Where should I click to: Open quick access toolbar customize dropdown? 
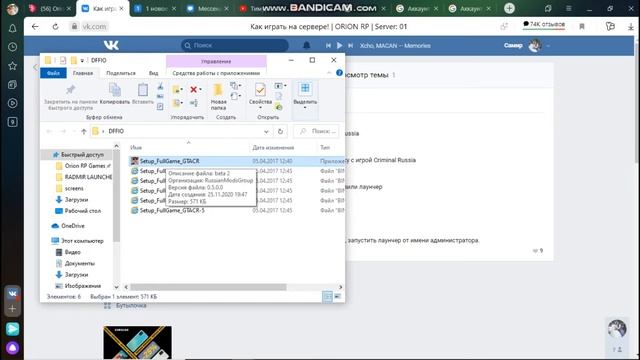(82, 60)
